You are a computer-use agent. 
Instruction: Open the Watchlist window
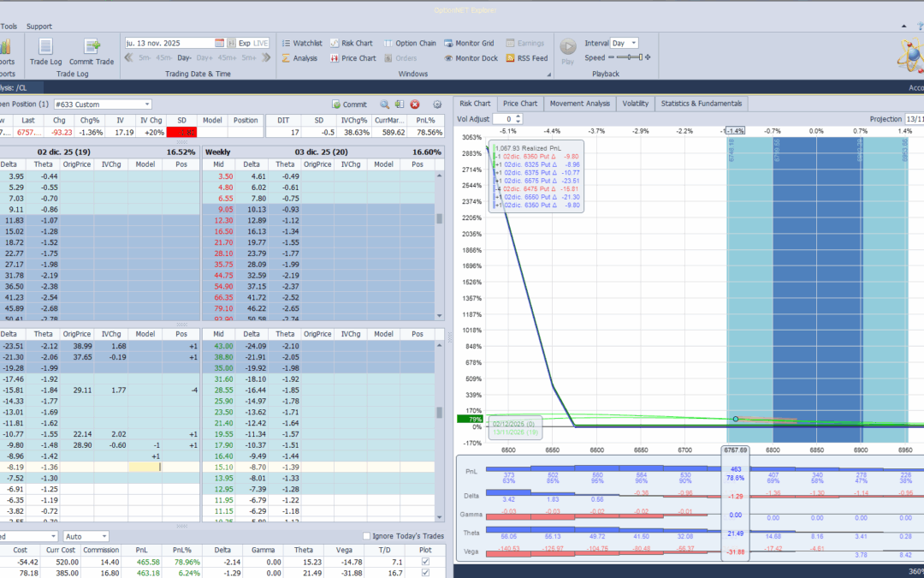click(301, 43)
